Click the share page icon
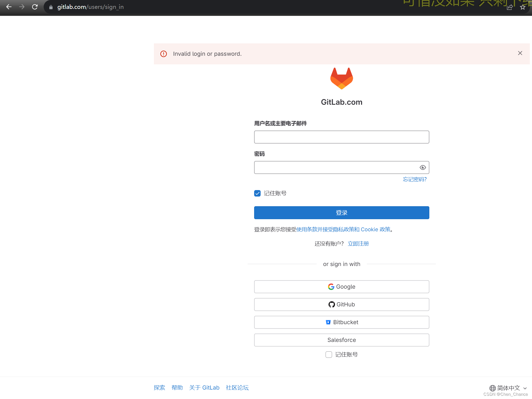 (510, 7)
